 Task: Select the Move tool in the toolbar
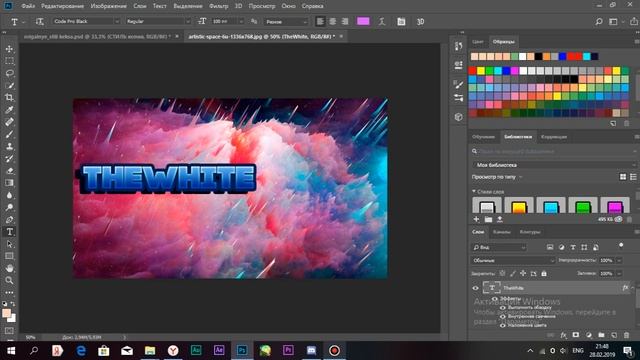[9, 49]
